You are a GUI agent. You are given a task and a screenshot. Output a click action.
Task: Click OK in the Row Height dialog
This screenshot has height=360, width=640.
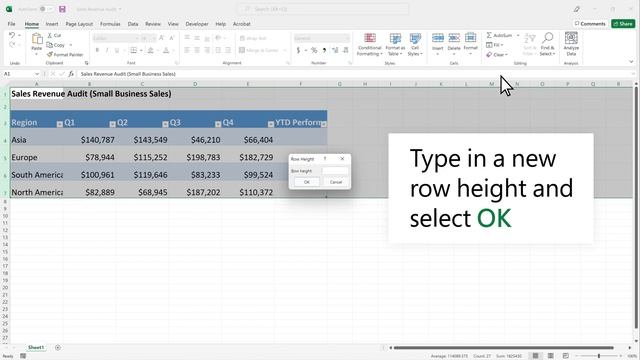tap(307, 182)
